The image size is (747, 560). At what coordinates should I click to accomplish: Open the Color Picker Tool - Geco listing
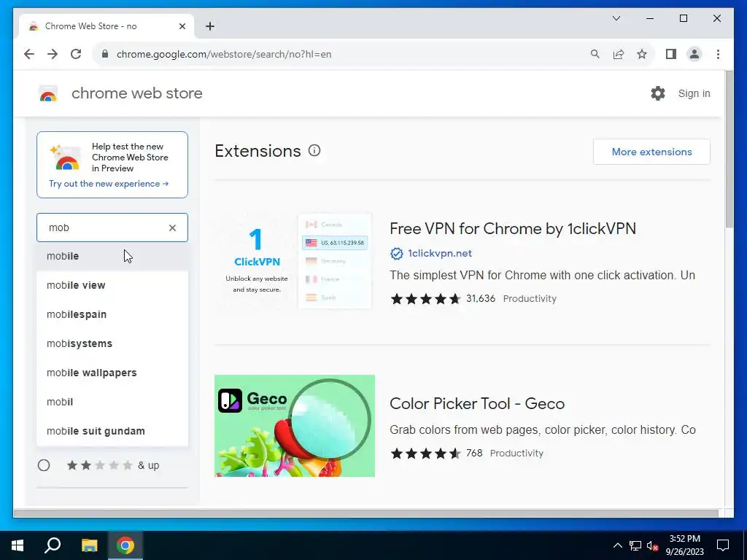[x=477, y=404]
